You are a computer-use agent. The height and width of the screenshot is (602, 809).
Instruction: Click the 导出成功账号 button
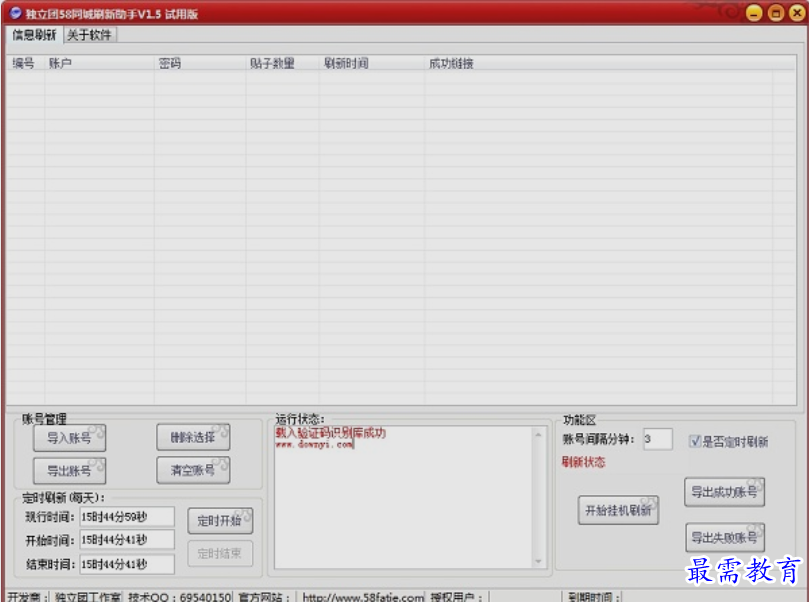(724, 492)
